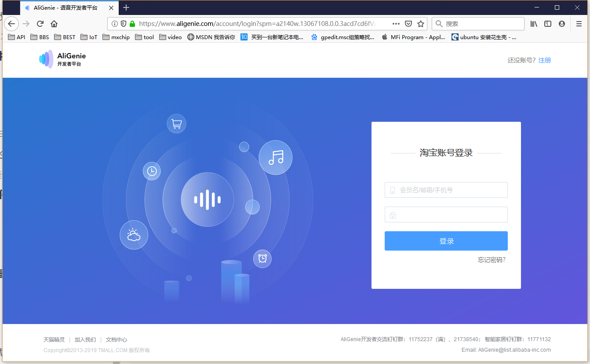Go back to the previous page
Screen dimensions: 590x364
11,24
